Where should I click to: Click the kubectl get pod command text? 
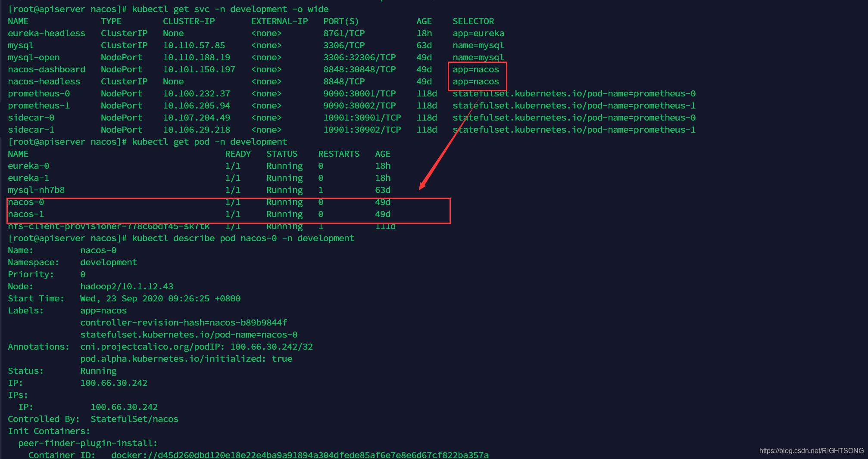(209, 142)
